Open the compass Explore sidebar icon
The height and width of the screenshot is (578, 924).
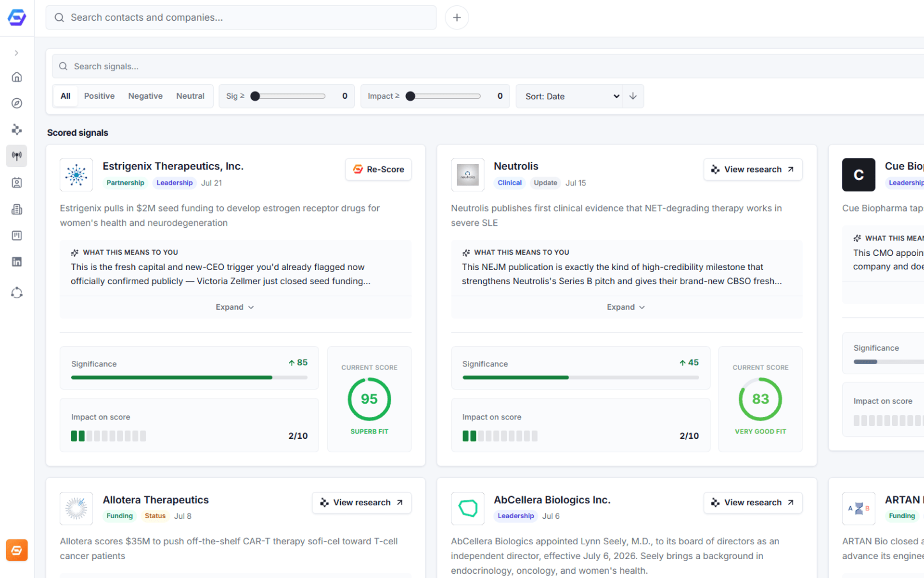tap(17, 103)
